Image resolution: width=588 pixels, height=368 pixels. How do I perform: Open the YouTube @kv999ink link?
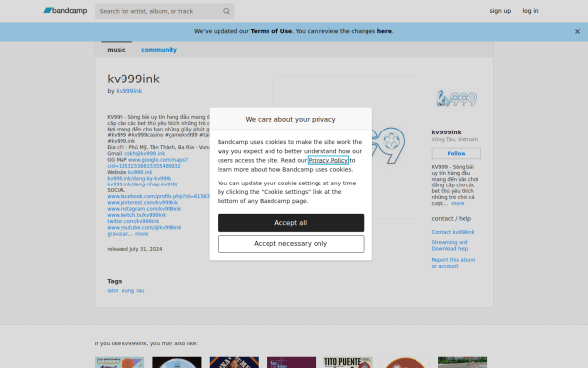click(144, 228)
